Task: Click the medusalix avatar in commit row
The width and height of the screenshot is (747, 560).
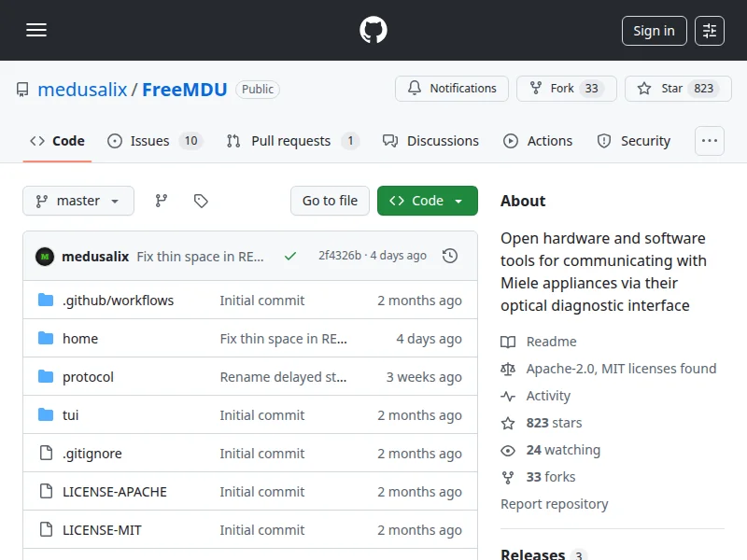Action: point(45,256)
